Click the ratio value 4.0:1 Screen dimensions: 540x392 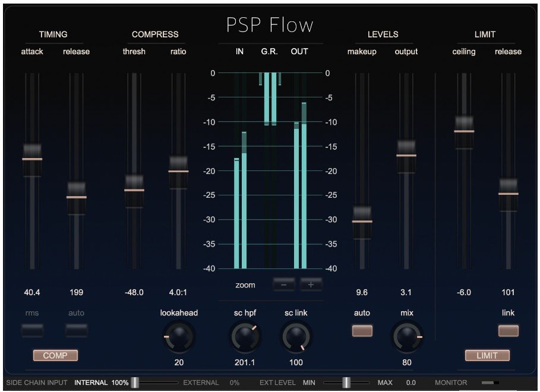(178, 292)
